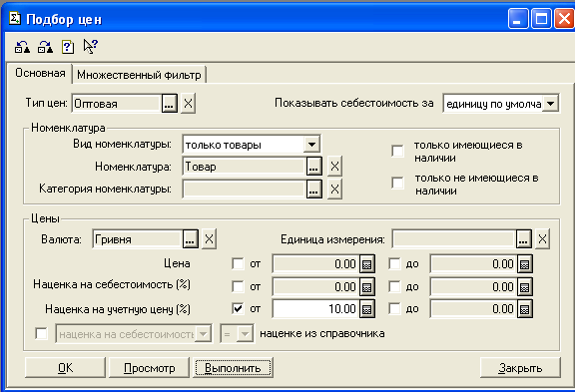Image resolution: width=575 pixels, height=392 pixels.
Task: Open calculator for Наценка на себестоимость до
Action: pos(525,287)
